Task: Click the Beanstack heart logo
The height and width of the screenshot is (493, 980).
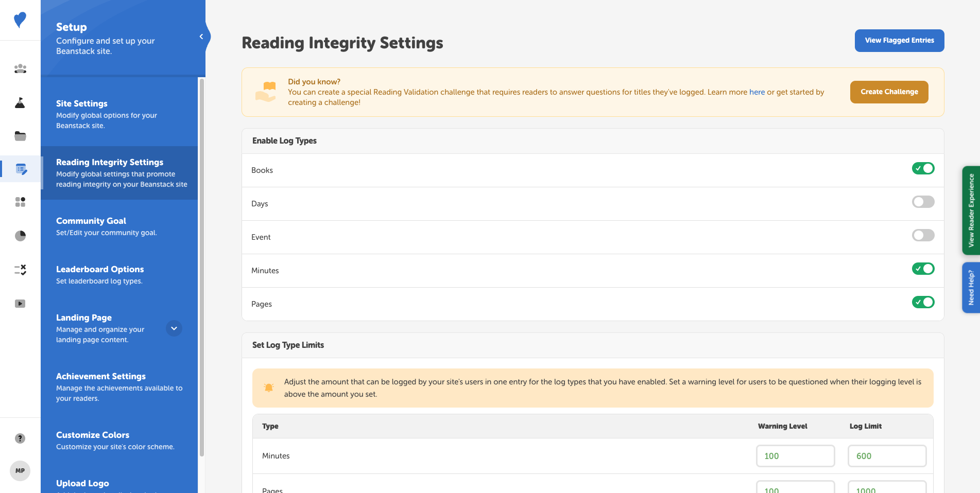Action: tap(20, 20)
